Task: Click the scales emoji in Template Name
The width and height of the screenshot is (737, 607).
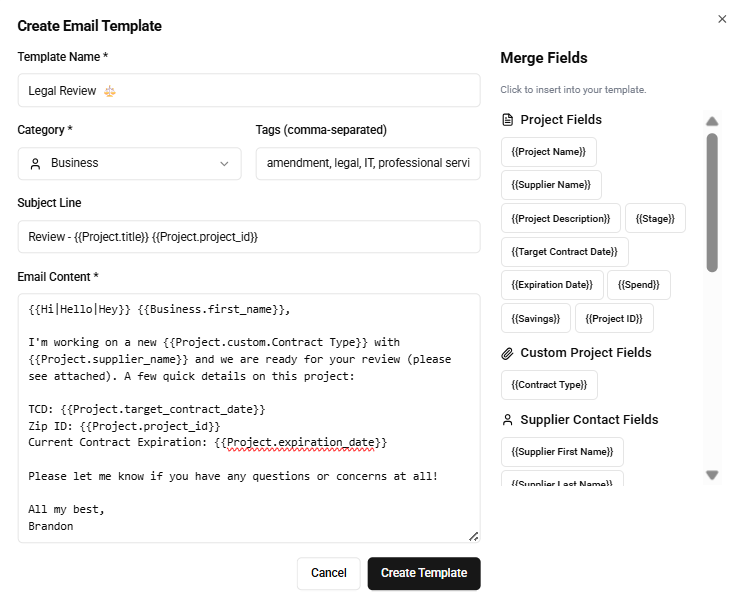Action: 110,91
